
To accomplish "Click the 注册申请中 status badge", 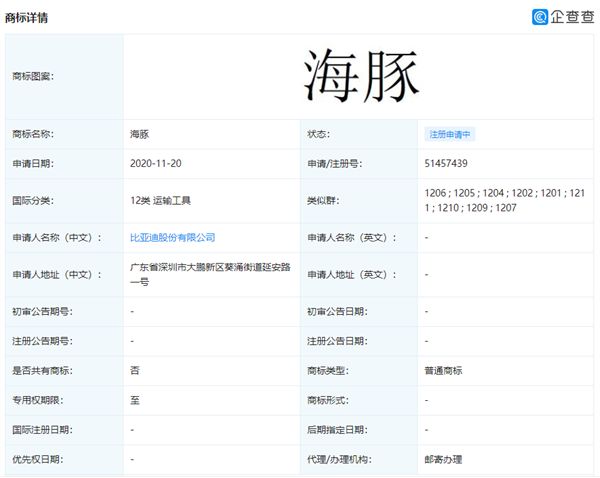I will [450, 134].
